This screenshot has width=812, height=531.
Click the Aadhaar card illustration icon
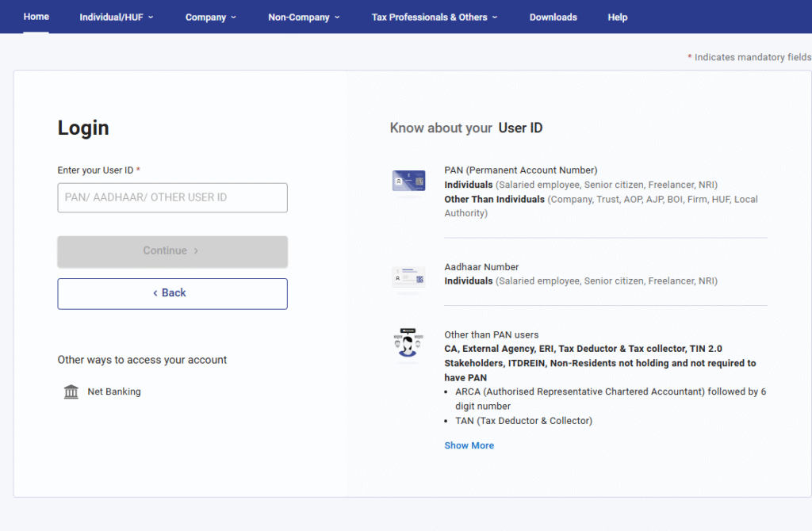tap(409, 278)
